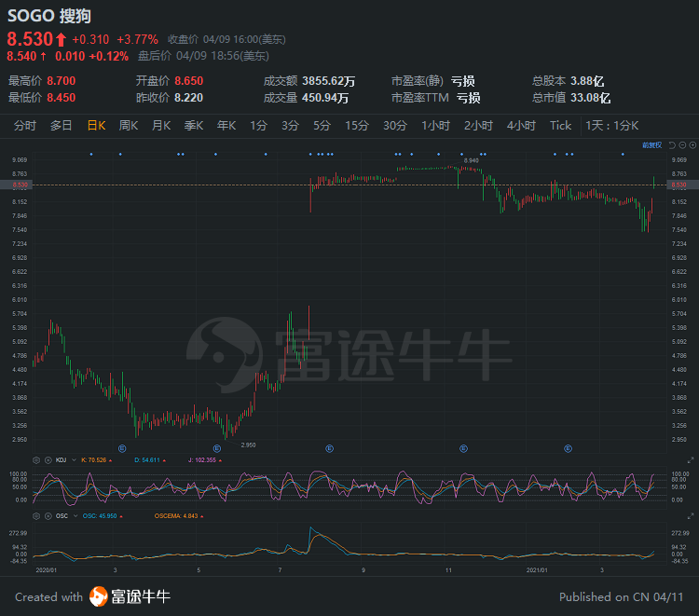Switch to the 2小时 chart tab
The image size is (699, 616).
tap(478, 126)
